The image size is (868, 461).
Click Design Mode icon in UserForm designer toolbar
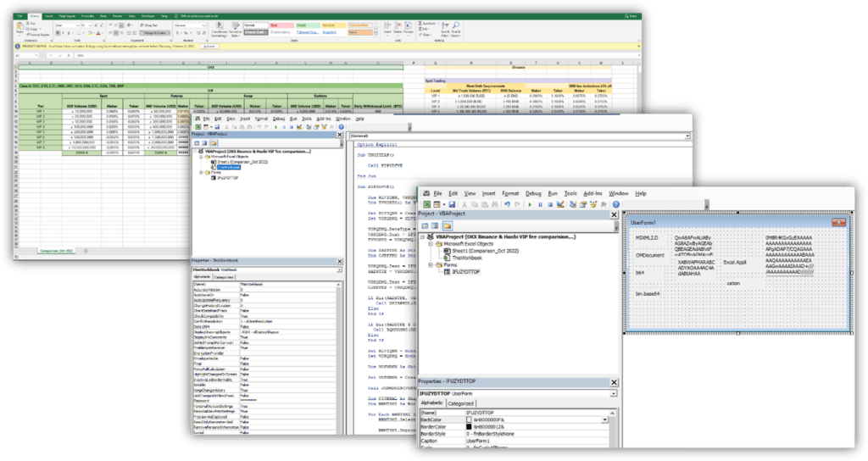561,204
